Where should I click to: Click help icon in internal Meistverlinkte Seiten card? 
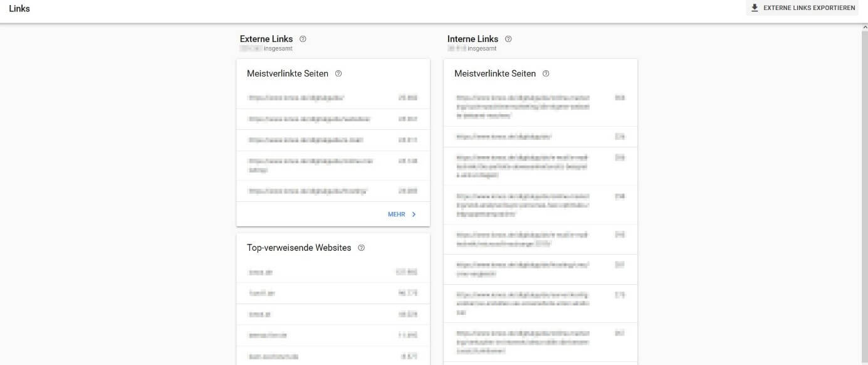click(x=546, y=73)
